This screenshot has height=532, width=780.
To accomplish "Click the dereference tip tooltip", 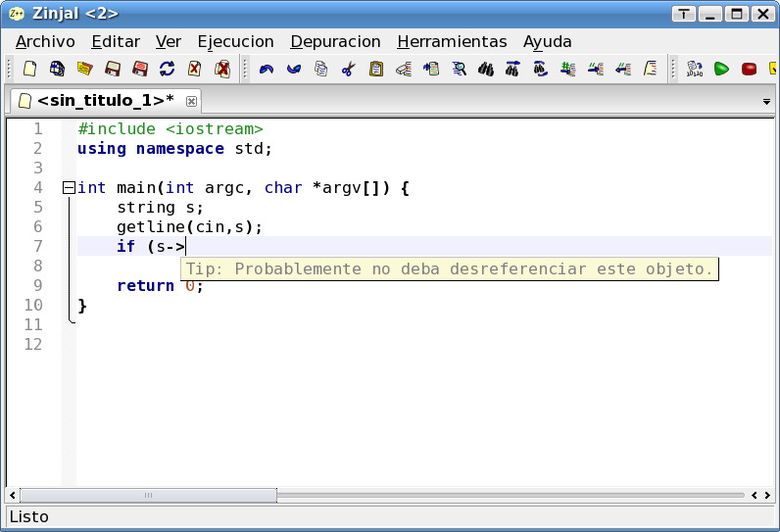I will tap(450, 269).
